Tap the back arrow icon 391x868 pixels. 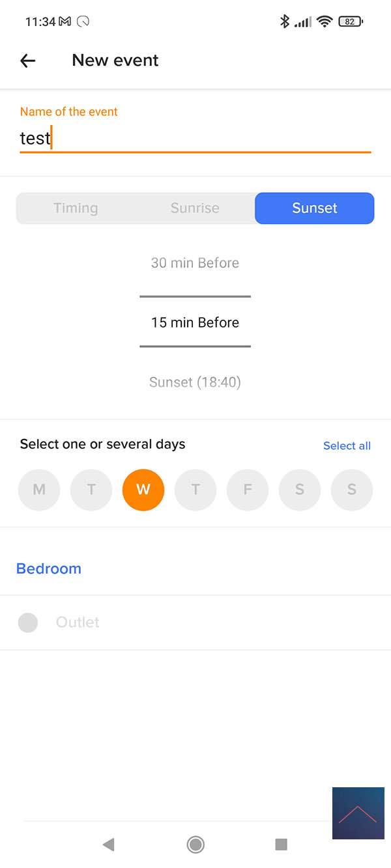[x=27, y=61]
